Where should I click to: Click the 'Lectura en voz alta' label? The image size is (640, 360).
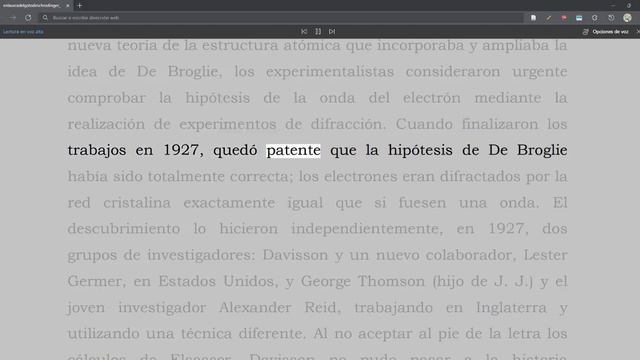click(23, 31)
